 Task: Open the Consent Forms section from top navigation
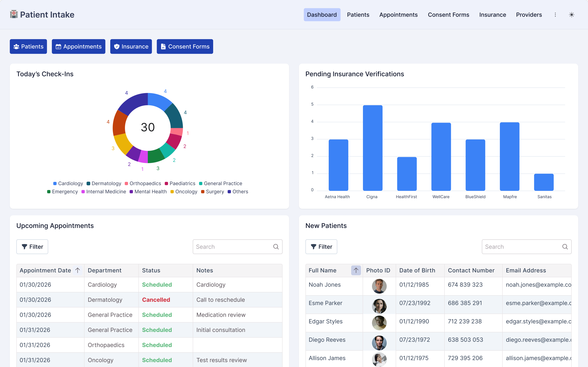pos(448,14)
